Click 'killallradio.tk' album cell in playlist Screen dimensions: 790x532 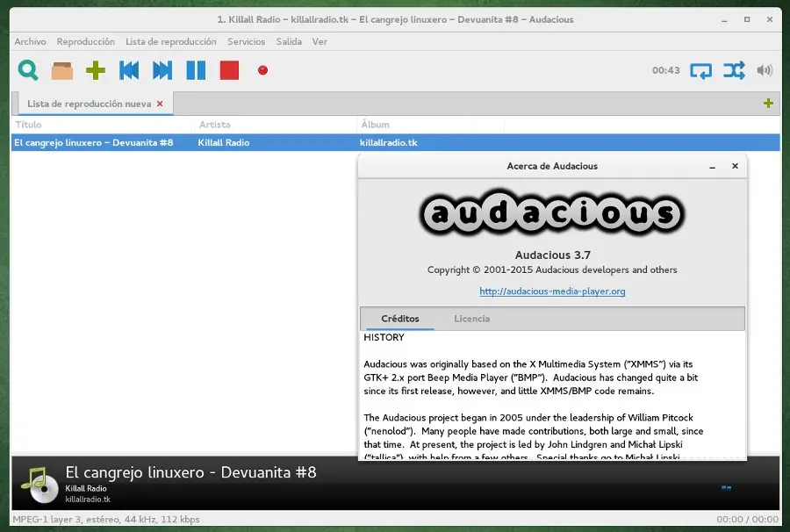coord(389,142)
